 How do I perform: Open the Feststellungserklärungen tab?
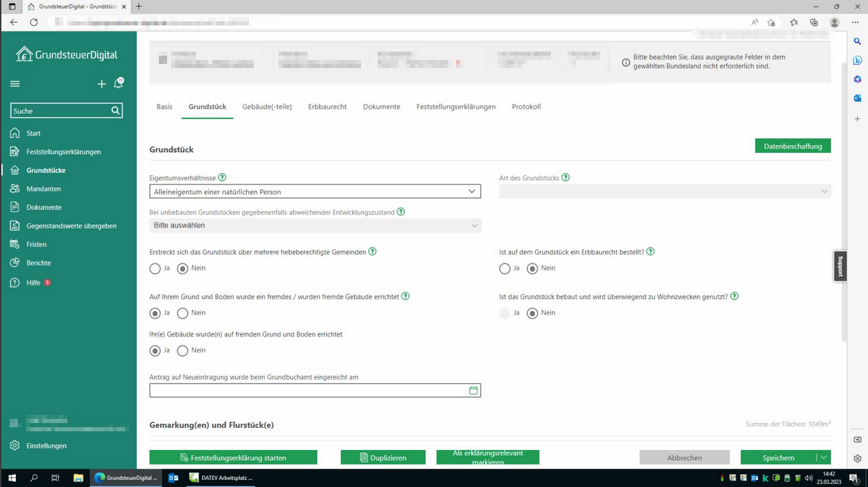tap(456, 107)
